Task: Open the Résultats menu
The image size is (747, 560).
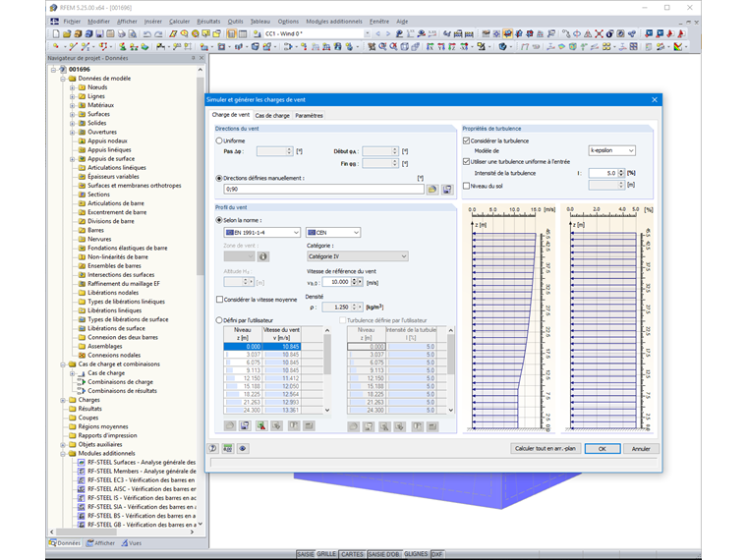Action: click(x=208, y=22)
